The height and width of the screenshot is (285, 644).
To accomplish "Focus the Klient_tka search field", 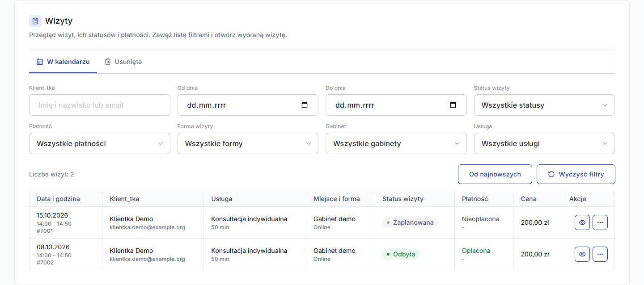I will pos(100,105).
